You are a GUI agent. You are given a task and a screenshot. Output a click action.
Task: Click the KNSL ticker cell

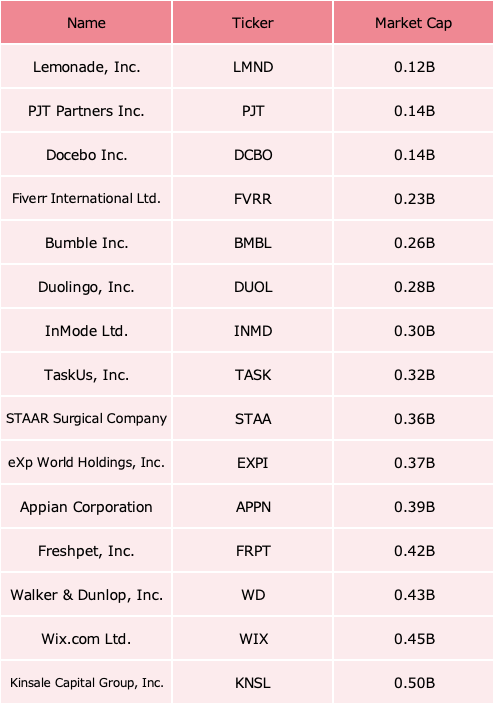pos(253,683)
